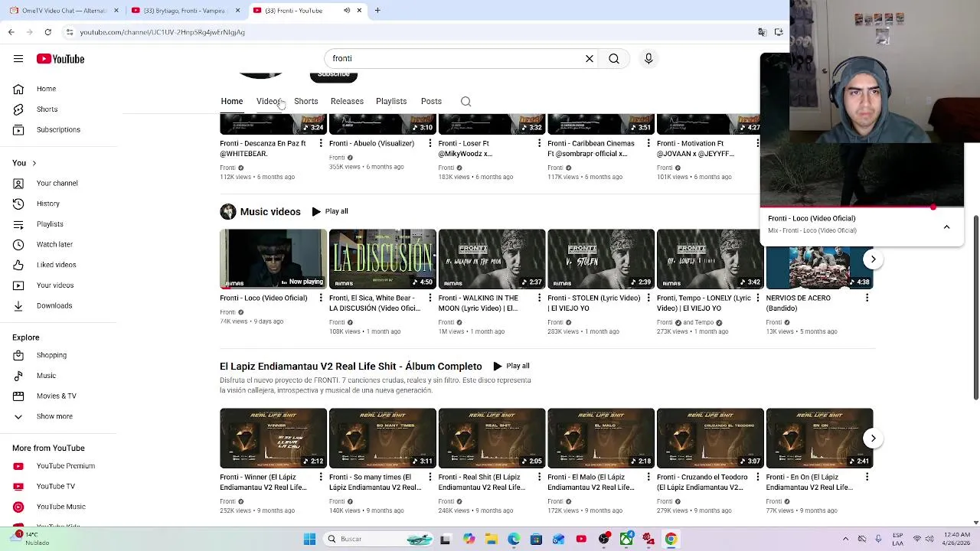This screenshot has height=551, width=980.
Task: Switch to the channel Posts tab
Action: tap(431, 101)
